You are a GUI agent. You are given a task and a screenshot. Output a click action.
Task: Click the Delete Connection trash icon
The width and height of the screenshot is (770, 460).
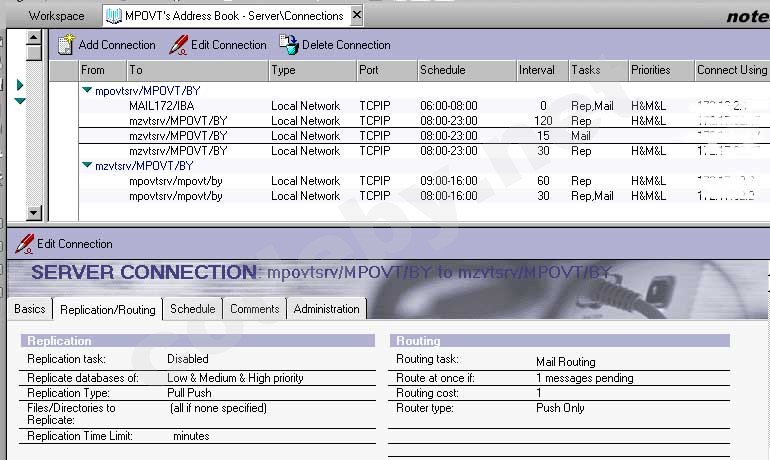289,45
